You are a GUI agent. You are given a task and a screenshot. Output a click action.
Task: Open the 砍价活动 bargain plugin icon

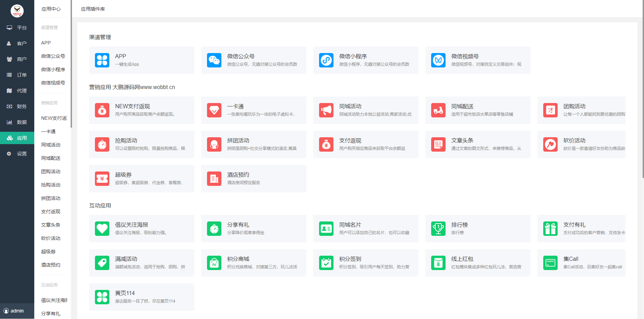550,144
